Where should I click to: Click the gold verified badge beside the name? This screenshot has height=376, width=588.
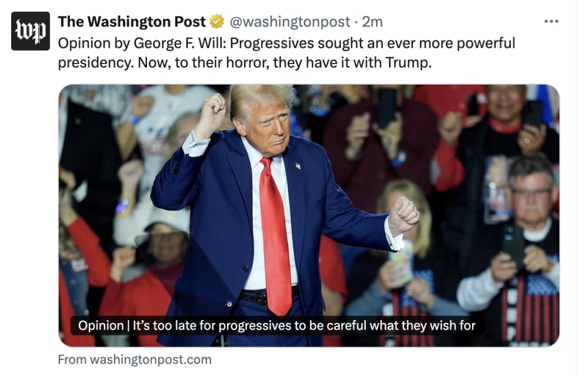point(217,22)
